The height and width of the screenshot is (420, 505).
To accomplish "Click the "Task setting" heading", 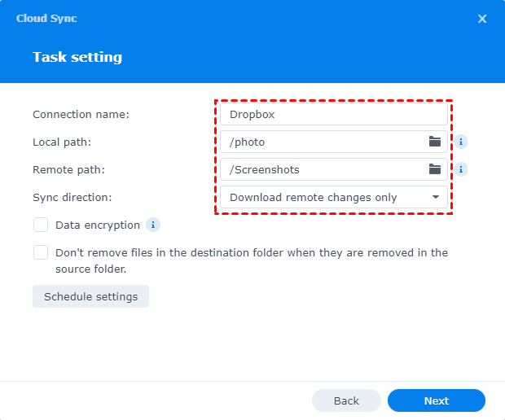I will [77, 57].
